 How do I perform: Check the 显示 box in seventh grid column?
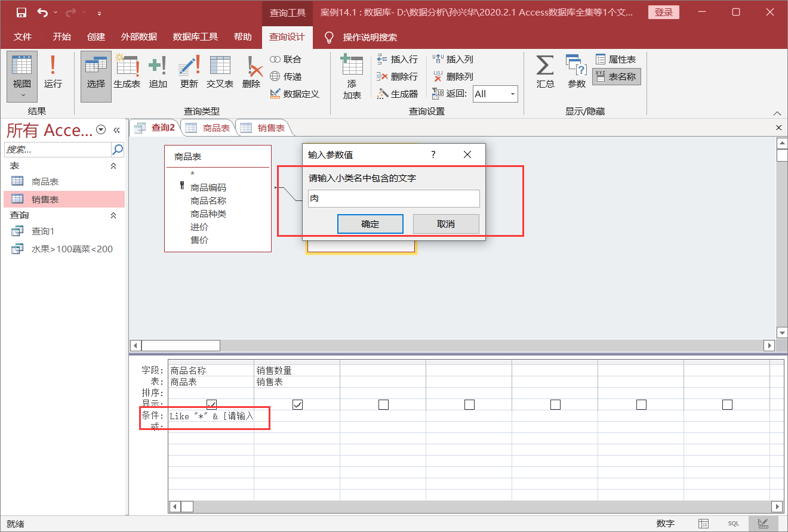point(727,404)
